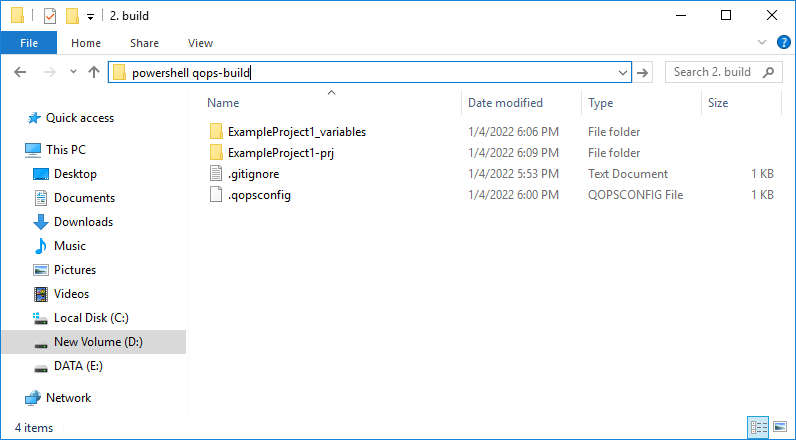Open address bar history dropdown
The image size is (796, 440).
point(623,73)
